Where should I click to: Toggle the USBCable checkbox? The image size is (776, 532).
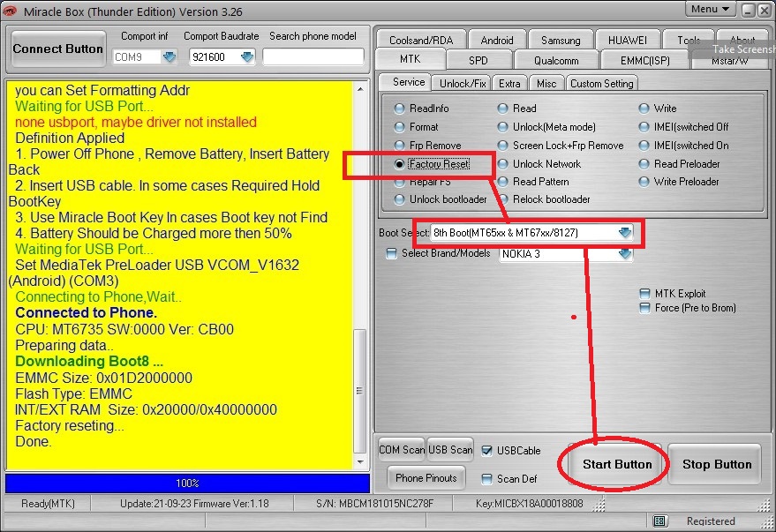point(487,451)
